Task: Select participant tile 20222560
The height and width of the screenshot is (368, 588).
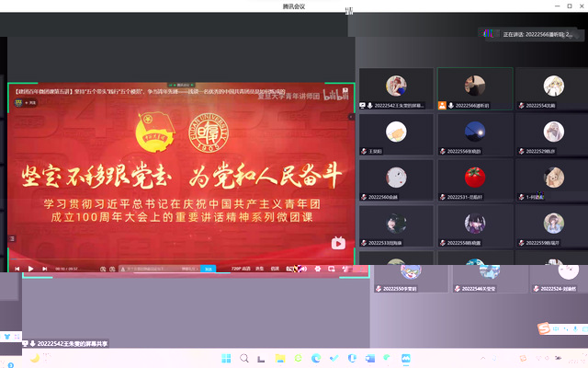Action: [x=396, y=180]
